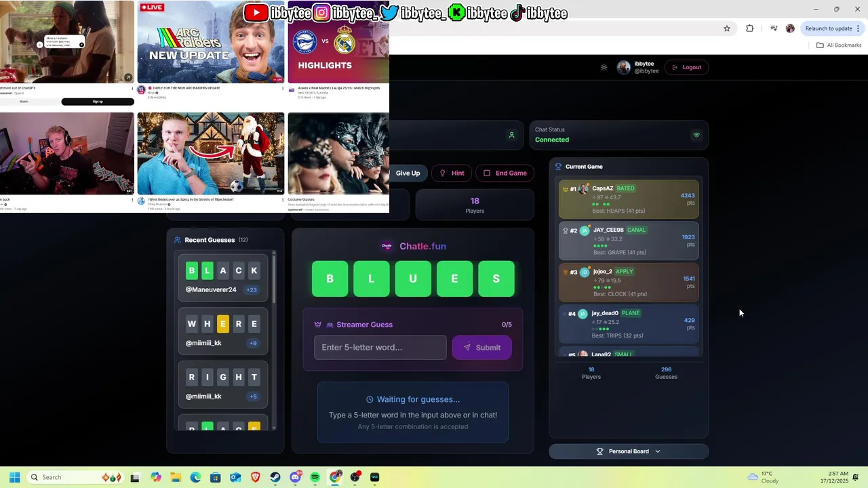Open Spotify from the taskbar
The image size is (868, 488).
[315, 477]
